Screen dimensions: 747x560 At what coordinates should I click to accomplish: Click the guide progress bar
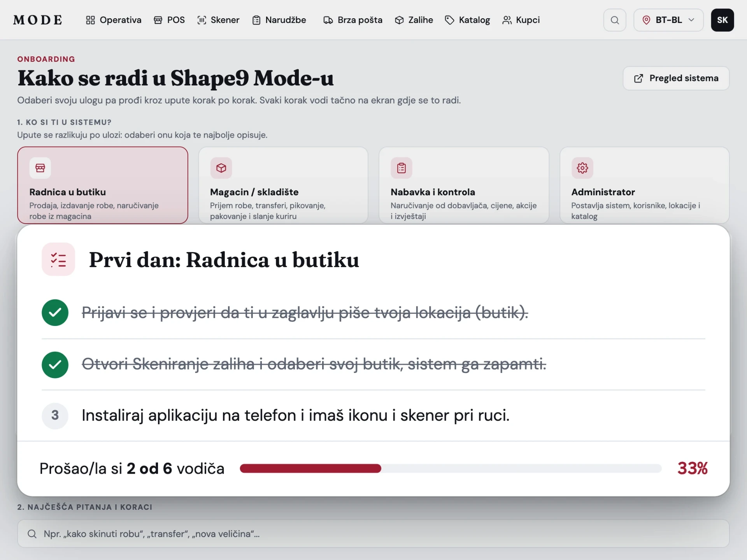click(451, 469)
